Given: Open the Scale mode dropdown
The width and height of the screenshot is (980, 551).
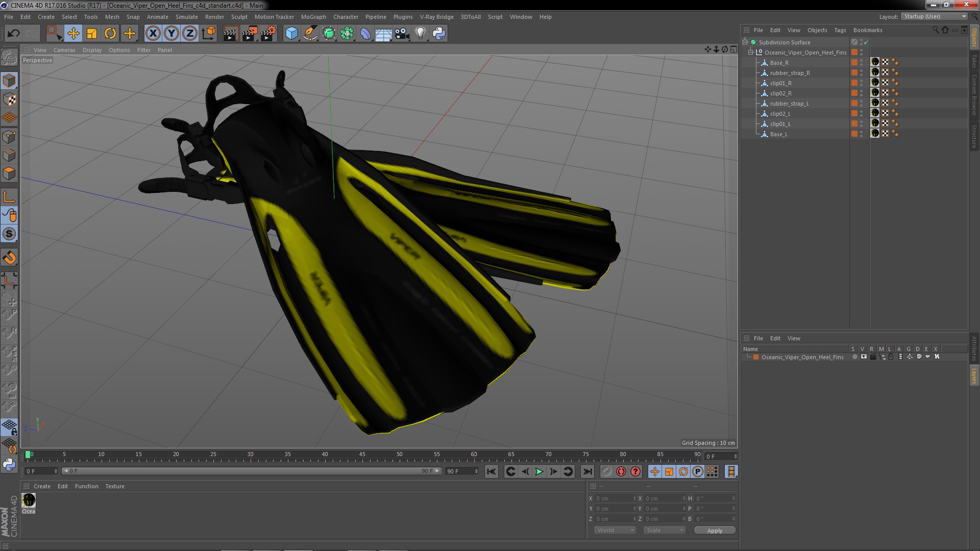Looking at the screenshot, I should pos(664,531).
